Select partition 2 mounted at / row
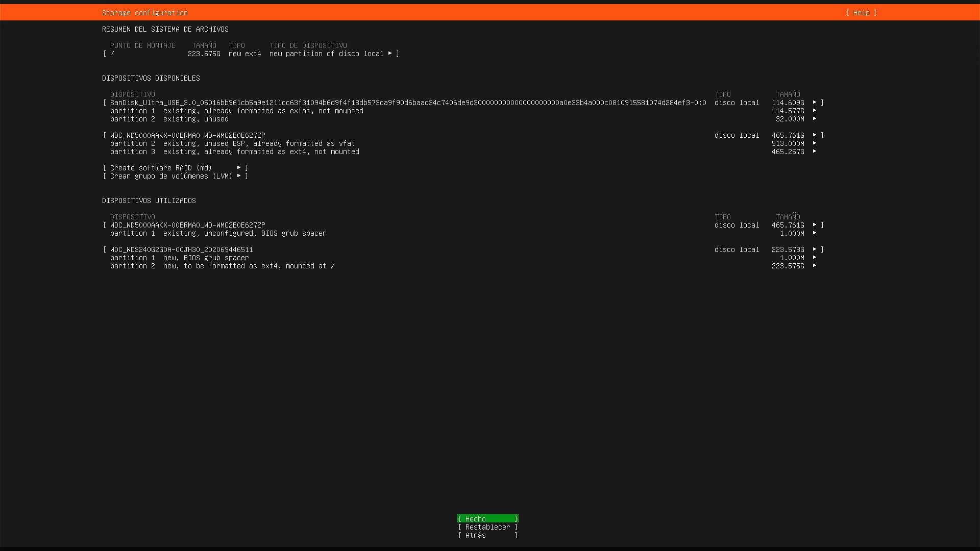Image resolution: width=980 pixels, height=551 pixels. pyautogui.click(x=223, y=266)
